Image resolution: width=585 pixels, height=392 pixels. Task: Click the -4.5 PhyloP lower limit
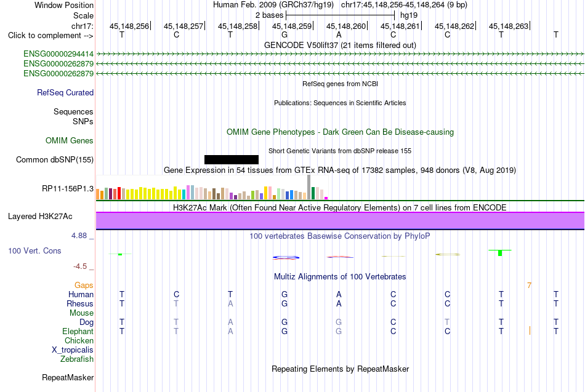click(x=80, y=266)
